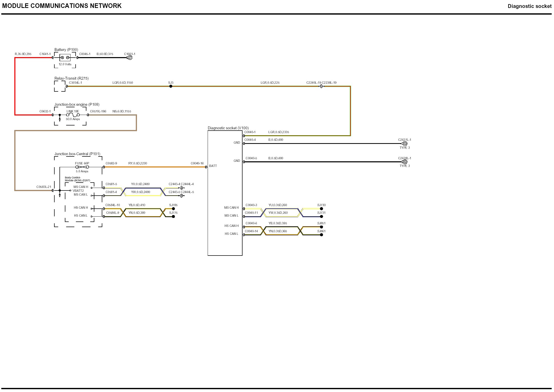The width and height of the screenshot is (554, 392).
Task: Click the red R,35.0D,295 battery wire
Action: click(x=15, y=86)
